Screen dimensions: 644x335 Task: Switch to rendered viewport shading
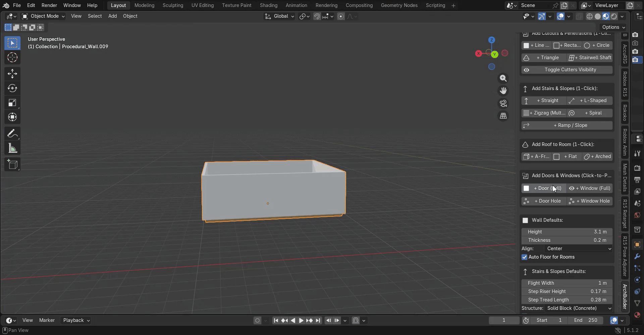[614, 16]
